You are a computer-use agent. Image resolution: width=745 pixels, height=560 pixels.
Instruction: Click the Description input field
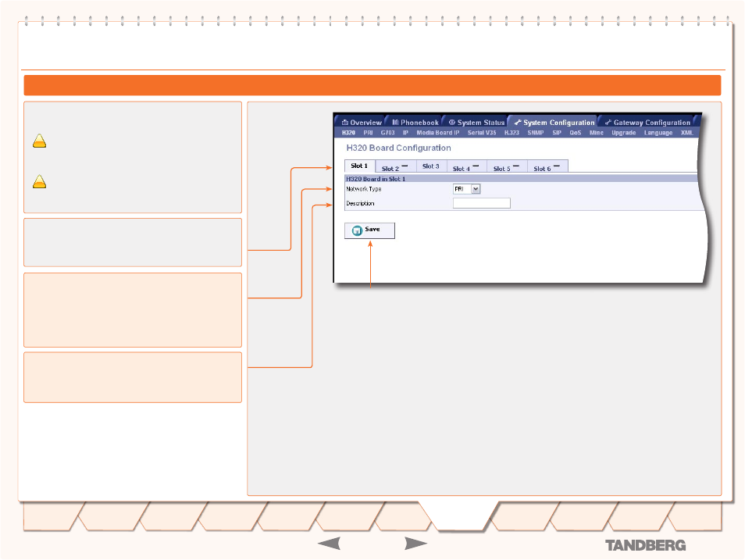[x=481, y=204]
